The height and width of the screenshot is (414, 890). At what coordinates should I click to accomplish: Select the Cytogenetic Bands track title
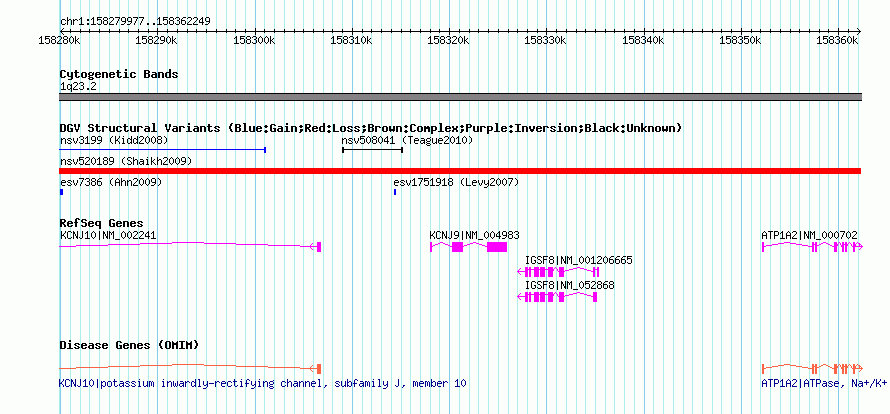coord(119,74)
